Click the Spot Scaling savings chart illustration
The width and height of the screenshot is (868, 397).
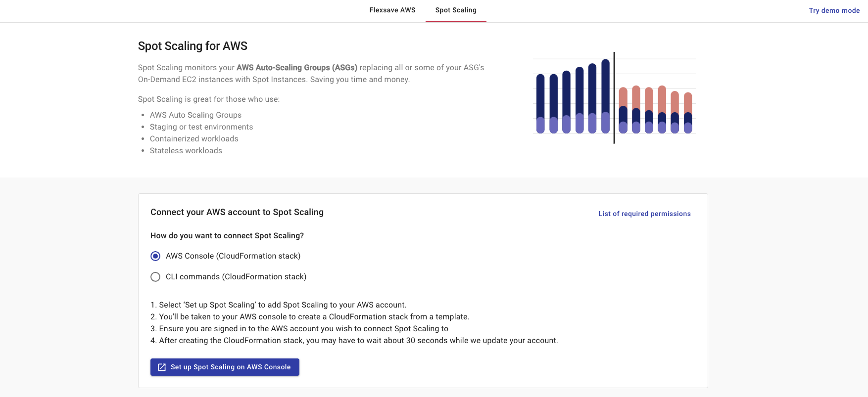[614, 98]
